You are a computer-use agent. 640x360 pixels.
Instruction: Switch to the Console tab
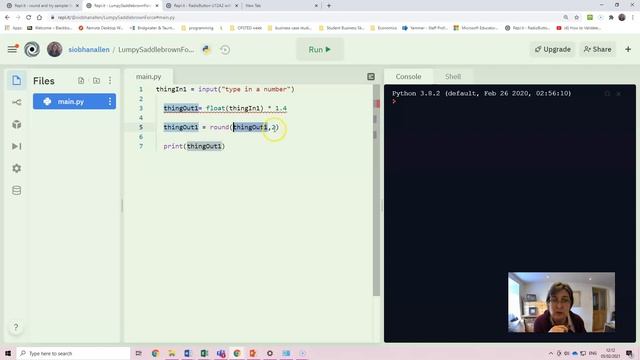tap(408, 76)
